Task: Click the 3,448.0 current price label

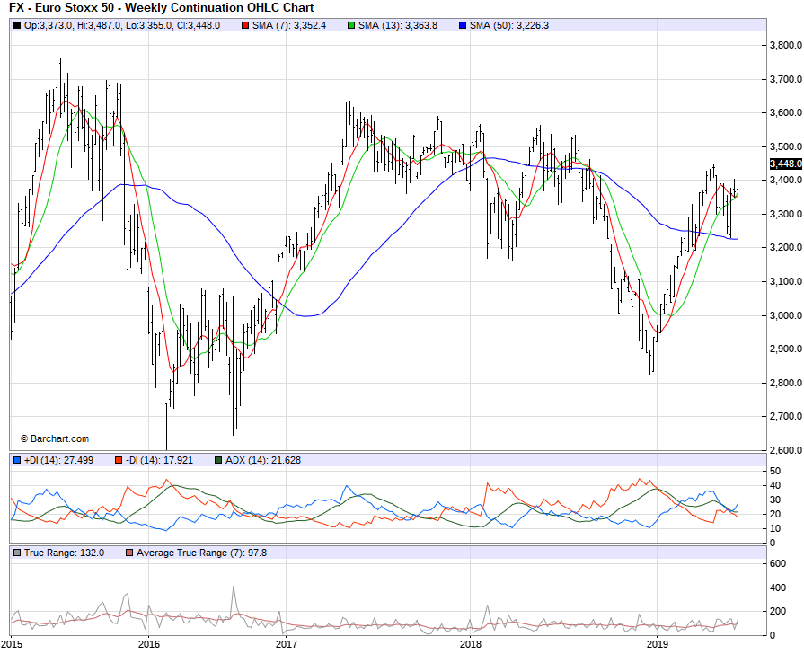Action: coord(785,163)
